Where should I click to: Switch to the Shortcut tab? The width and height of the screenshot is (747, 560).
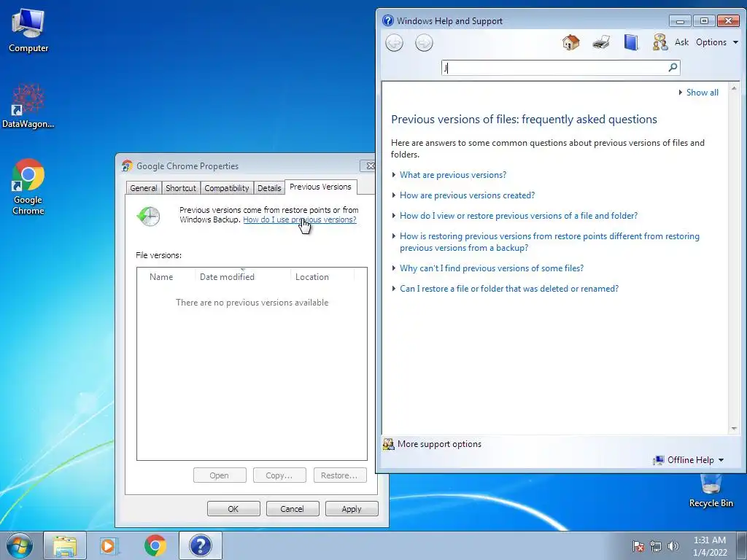click(x=181, y=188)
